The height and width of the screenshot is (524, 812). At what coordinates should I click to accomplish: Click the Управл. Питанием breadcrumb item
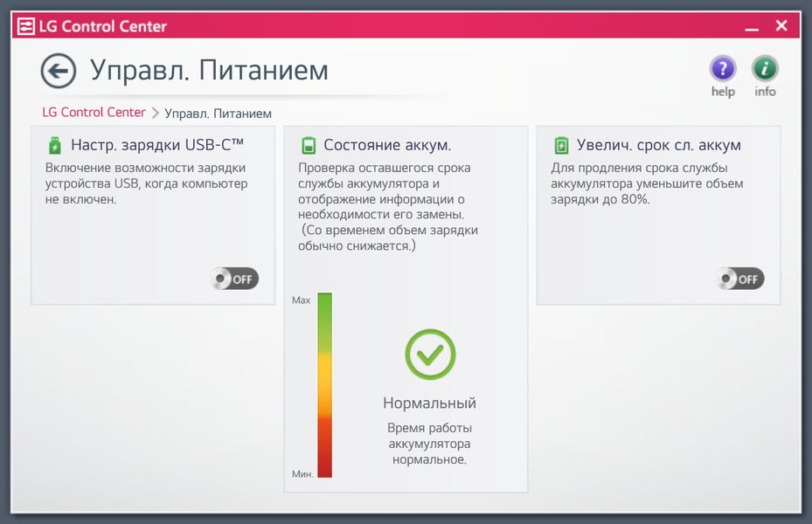(218, 114)
